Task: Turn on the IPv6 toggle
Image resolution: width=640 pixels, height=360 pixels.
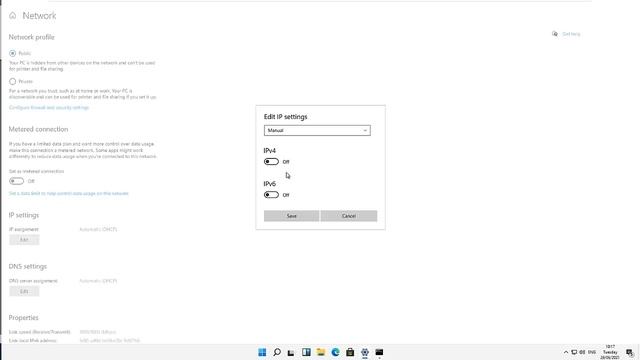Action: coord(271,195)
